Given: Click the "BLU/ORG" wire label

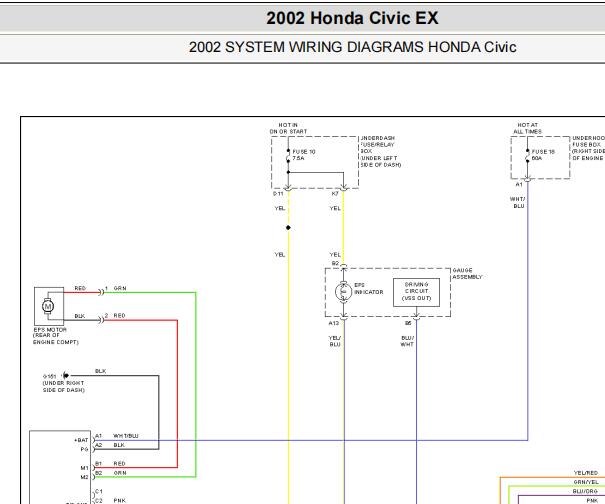Looking at the screenshot, I should click(585, 491).
